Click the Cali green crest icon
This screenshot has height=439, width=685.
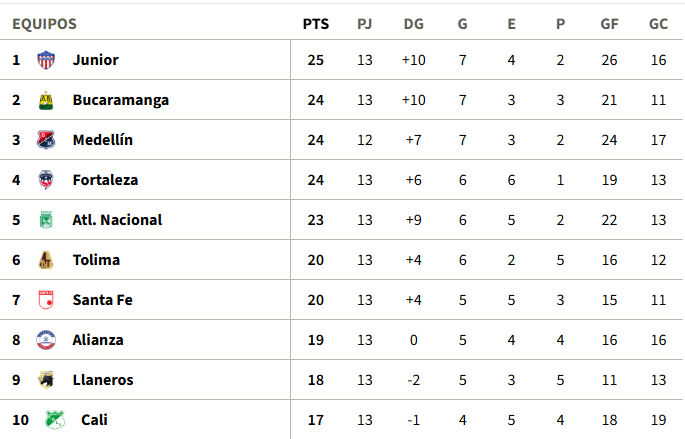click(x=55, y=420)
